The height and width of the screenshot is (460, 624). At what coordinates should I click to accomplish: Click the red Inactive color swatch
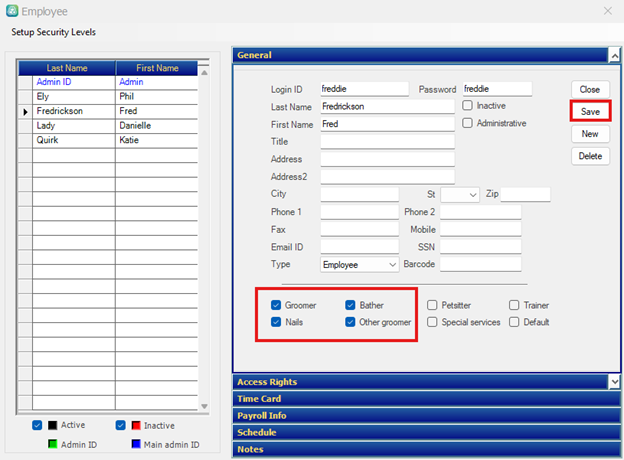pos(136,425)
